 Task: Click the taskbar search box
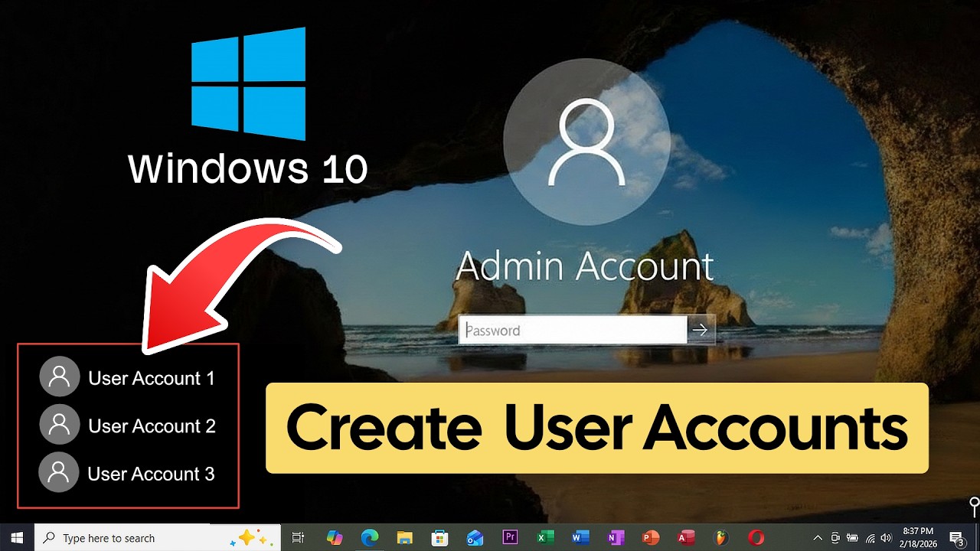158,538
